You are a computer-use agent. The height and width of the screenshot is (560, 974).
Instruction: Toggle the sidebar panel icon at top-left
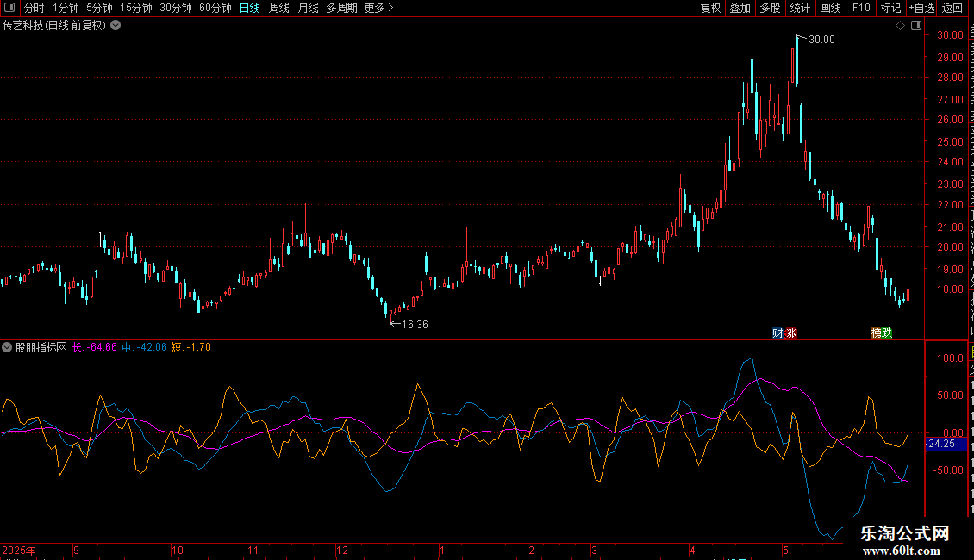9,8
